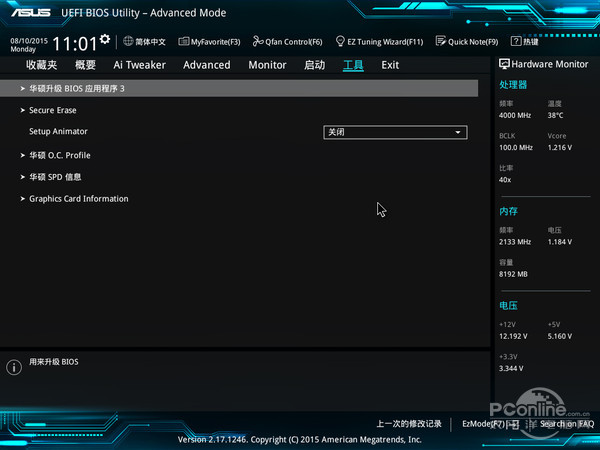600x450 pixels.
Task: Click the 处理器 section heading
Action: click(x=513, y=85)
